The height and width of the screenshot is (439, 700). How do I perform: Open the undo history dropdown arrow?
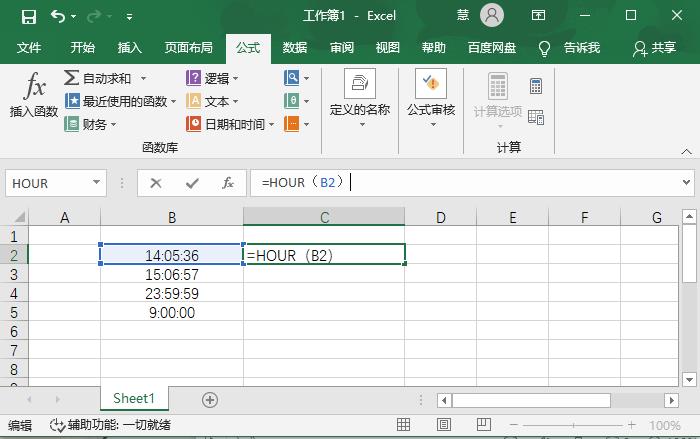click(74, 17)
